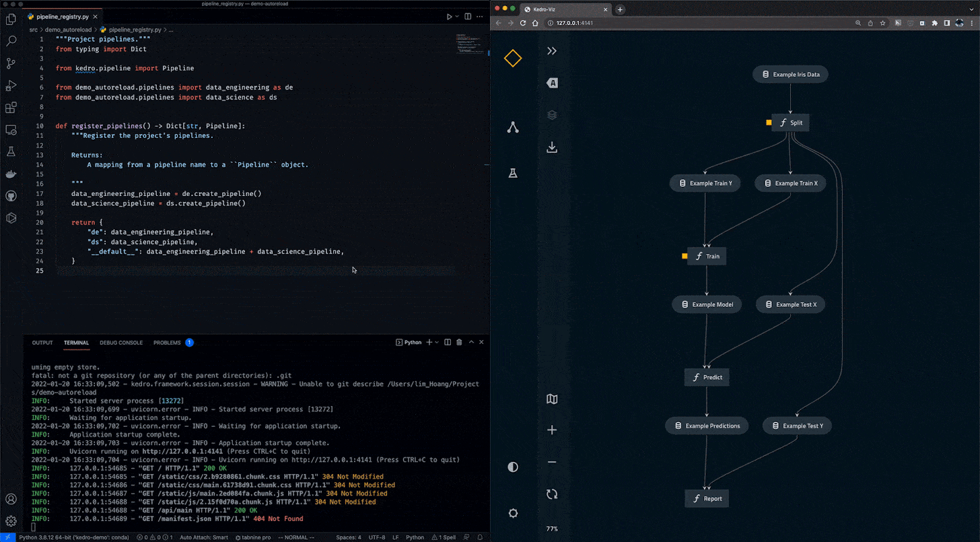The width and height of the screenshot is (980, 542).
Task: Open the Source Control view
Action: coord(11,64)
